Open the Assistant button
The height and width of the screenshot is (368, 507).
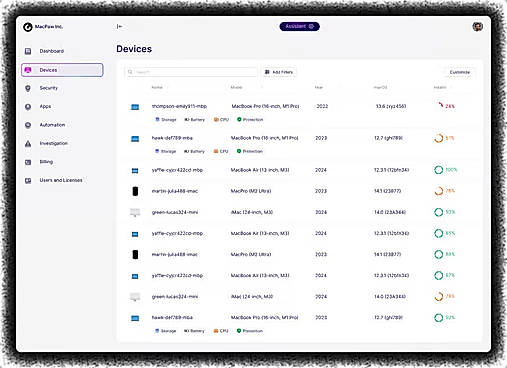(x=299, y=26)
